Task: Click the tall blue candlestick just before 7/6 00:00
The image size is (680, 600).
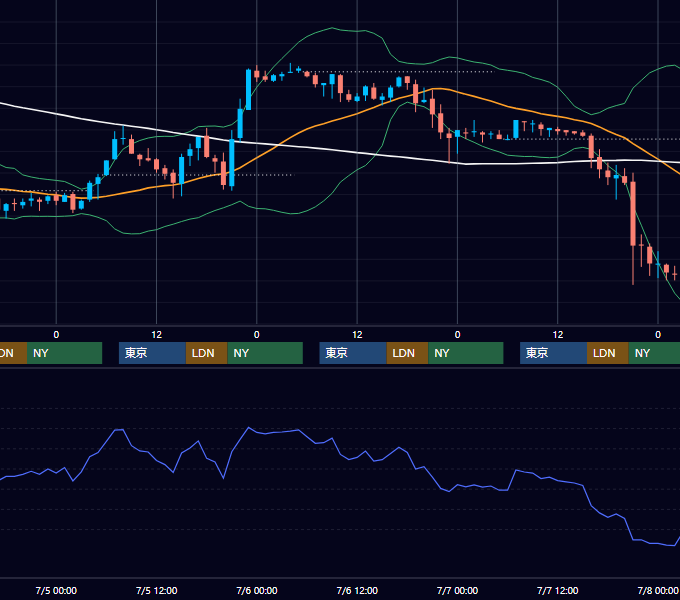Action: [248, 89]
